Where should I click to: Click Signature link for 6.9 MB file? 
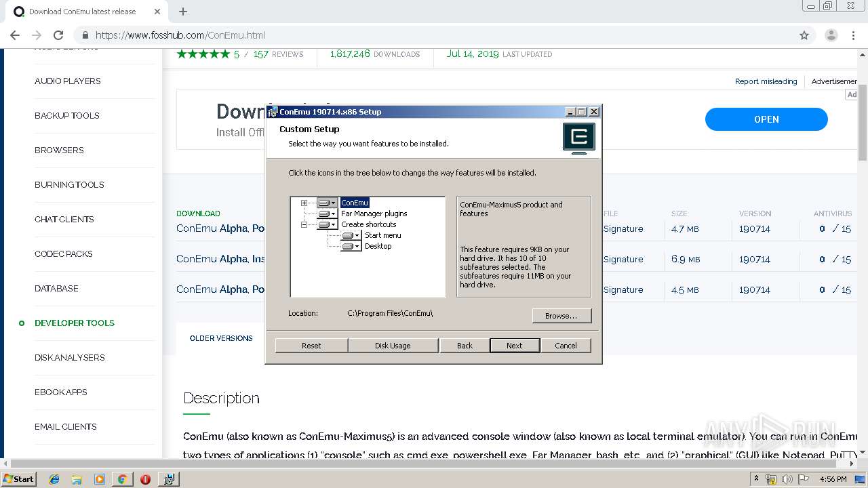click(623, 260)
